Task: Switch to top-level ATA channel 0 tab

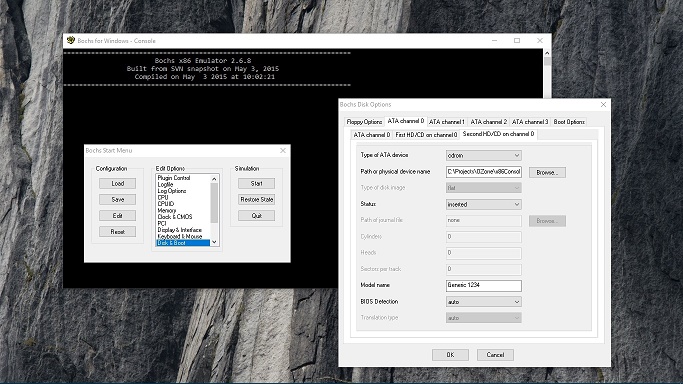Action: 406,121
